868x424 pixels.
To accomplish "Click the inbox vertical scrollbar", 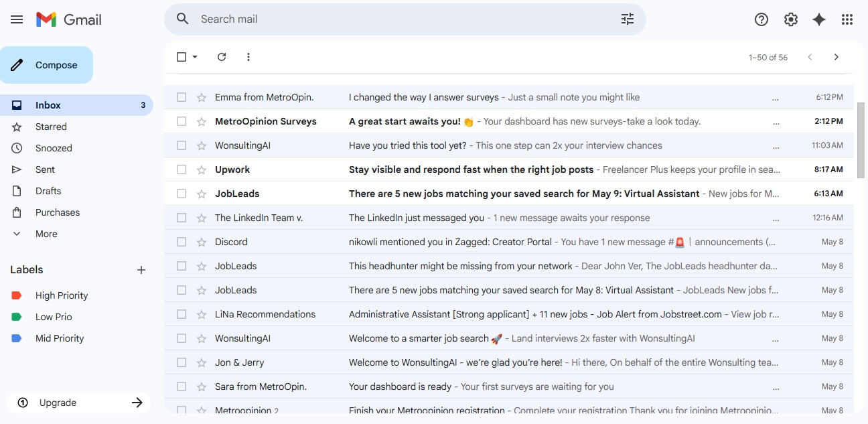I will coord(861,140).
